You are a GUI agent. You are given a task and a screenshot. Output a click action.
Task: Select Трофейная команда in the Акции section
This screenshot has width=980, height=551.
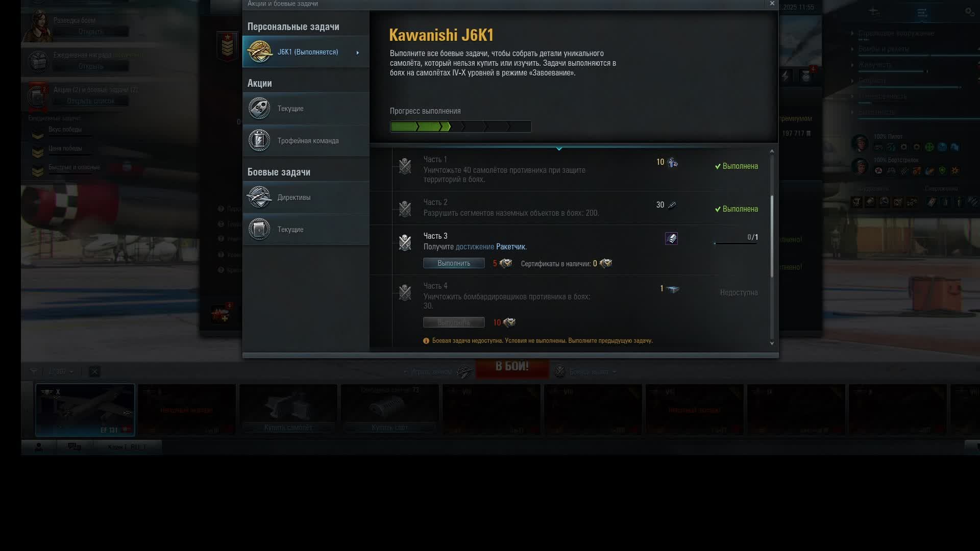308,141
